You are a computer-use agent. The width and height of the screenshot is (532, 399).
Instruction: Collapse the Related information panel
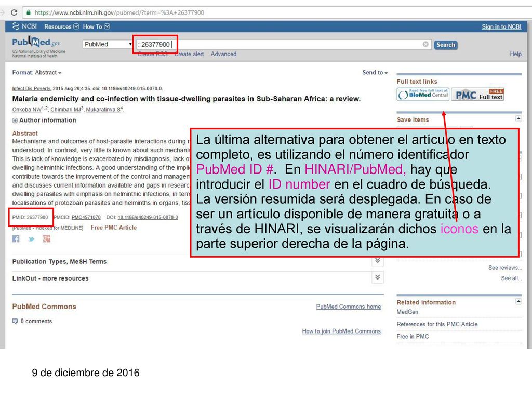[x=518, y=301]
